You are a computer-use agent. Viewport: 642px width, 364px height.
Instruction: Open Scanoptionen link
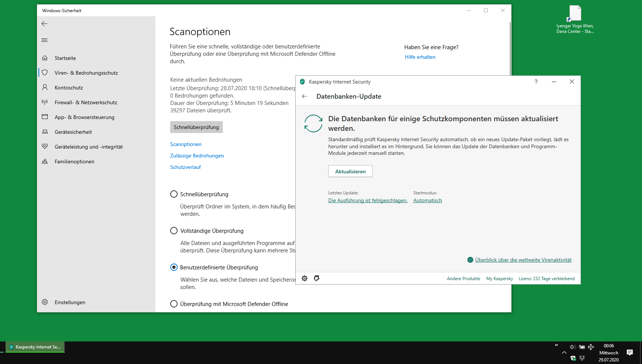click(x=186, y=144)
